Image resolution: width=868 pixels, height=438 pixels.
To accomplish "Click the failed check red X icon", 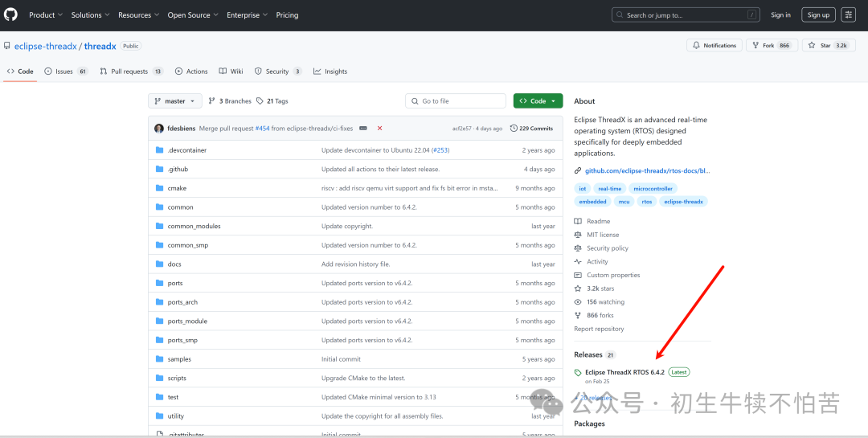I will (379, 129).
